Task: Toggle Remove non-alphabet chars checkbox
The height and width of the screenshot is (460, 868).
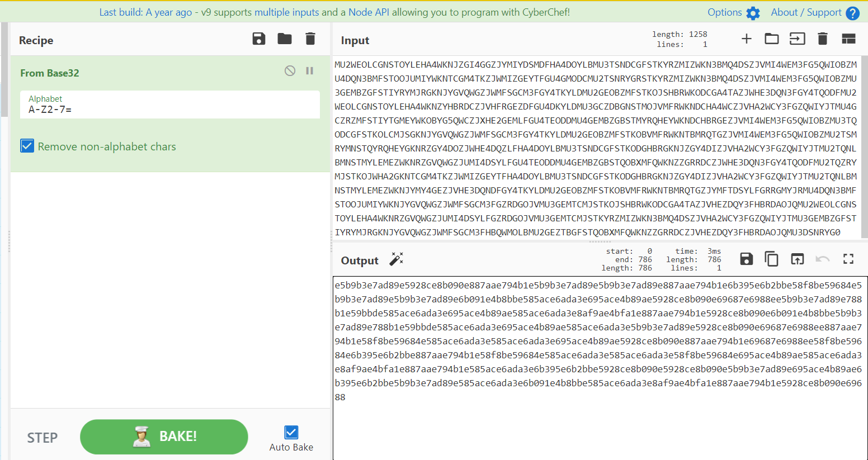Action: (x=27, y=146)
